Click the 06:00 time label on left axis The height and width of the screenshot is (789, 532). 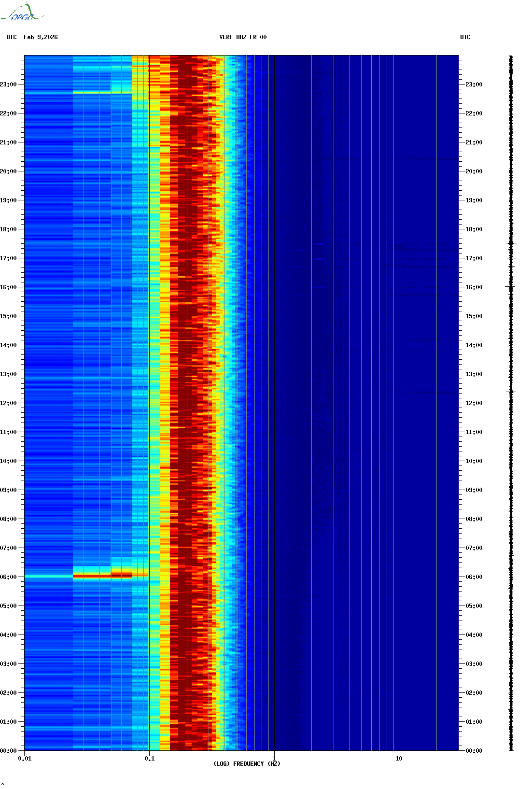[8, 577]
